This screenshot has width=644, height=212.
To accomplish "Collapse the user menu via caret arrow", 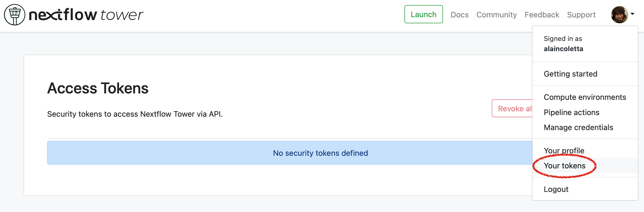I will pyautogui.click(x=633, y=14).
